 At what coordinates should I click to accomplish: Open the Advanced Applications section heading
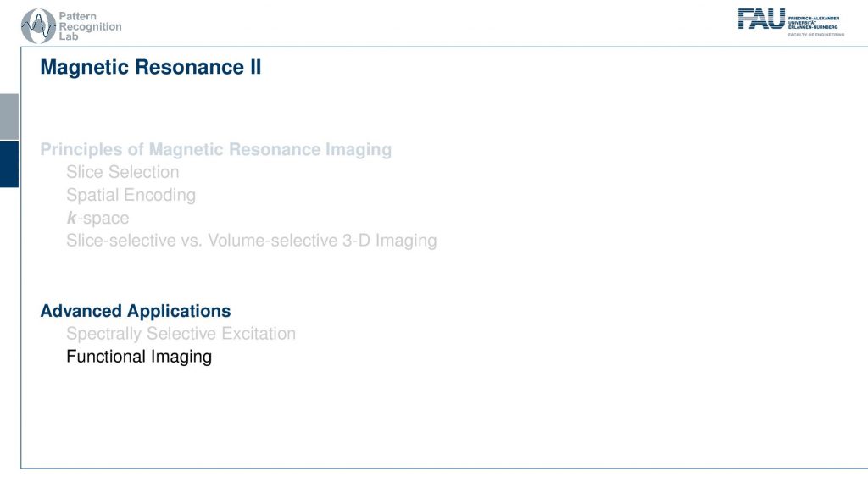tap(136, 311)
